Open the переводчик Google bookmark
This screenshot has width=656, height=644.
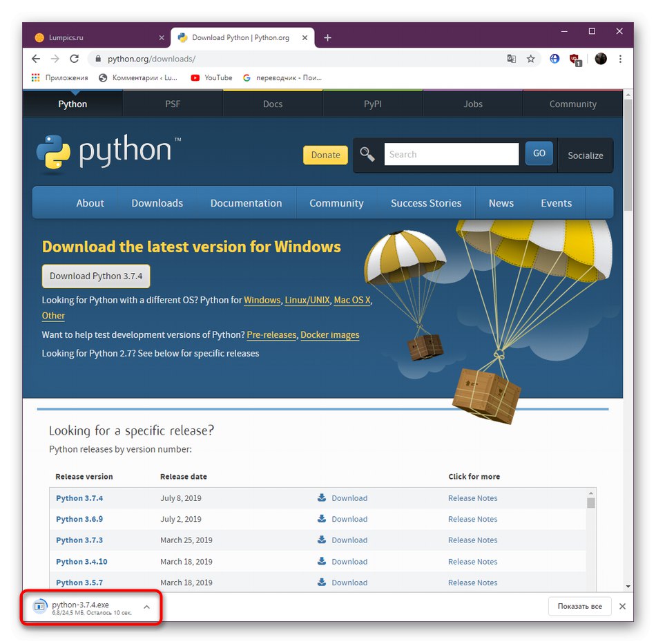[282, 78]
